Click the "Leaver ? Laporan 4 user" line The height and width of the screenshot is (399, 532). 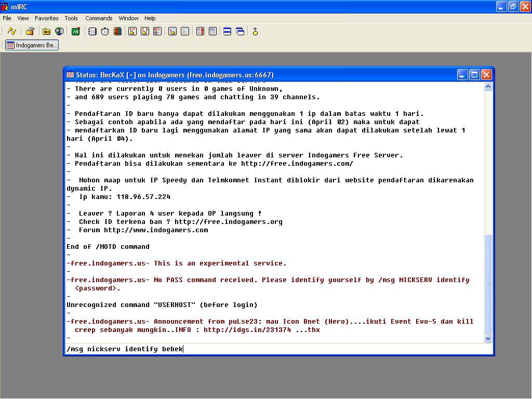point(164,214)
